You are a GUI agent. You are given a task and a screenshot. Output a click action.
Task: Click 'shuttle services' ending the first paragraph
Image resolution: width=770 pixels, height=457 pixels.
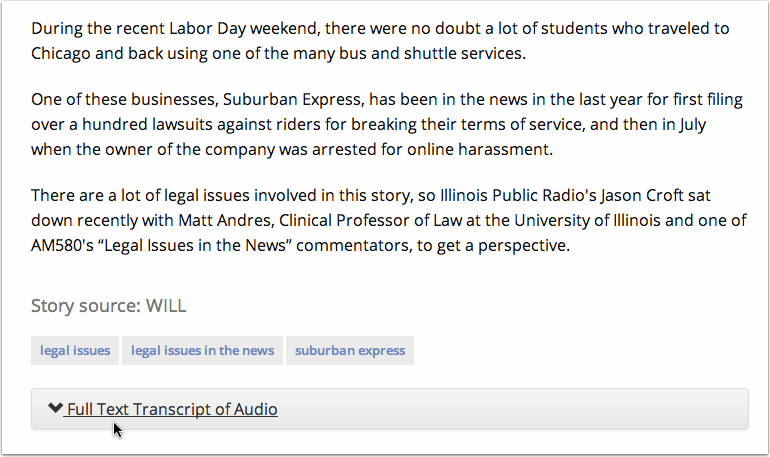(465, 54)
